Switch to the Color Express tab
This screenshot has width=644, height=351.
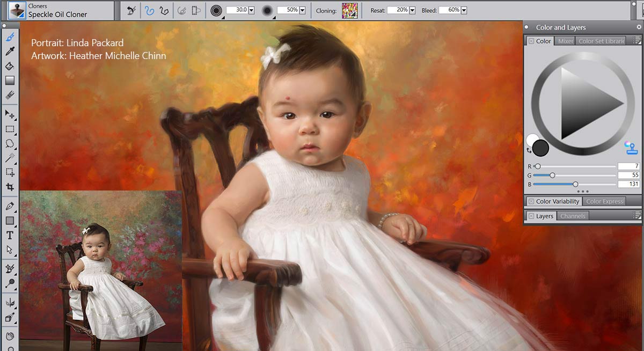pos(605,201)
